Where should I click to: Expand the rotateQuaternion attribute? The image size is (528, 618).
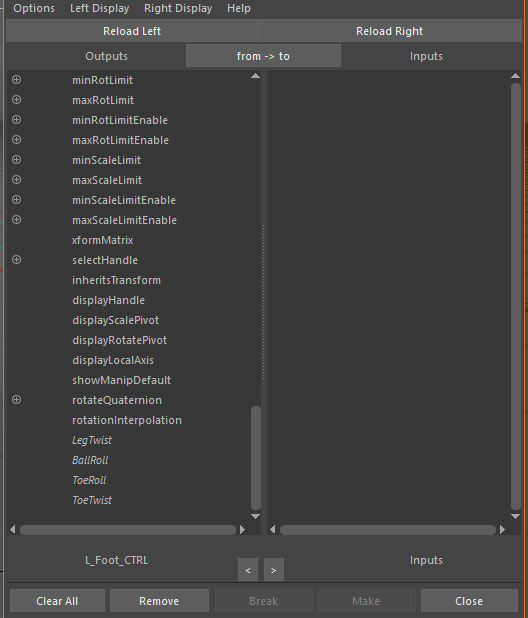point(17,400)
